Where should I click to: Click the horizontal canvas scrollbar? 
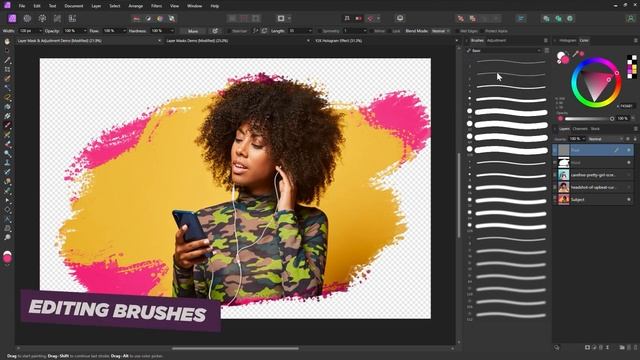(x=235, y=349)
